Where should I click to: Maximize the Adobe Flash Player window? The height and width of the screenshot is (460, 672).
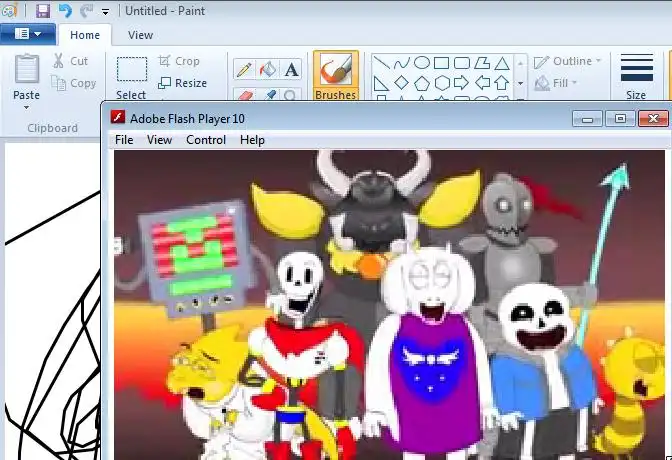click(620, 119)
